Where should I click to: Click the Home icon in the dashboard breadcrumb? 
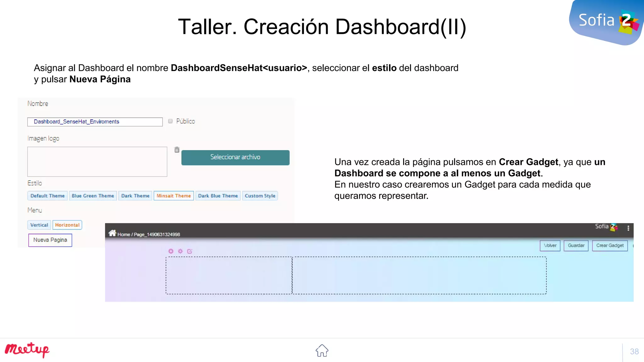pyautogui.click(x=112, y=233)
